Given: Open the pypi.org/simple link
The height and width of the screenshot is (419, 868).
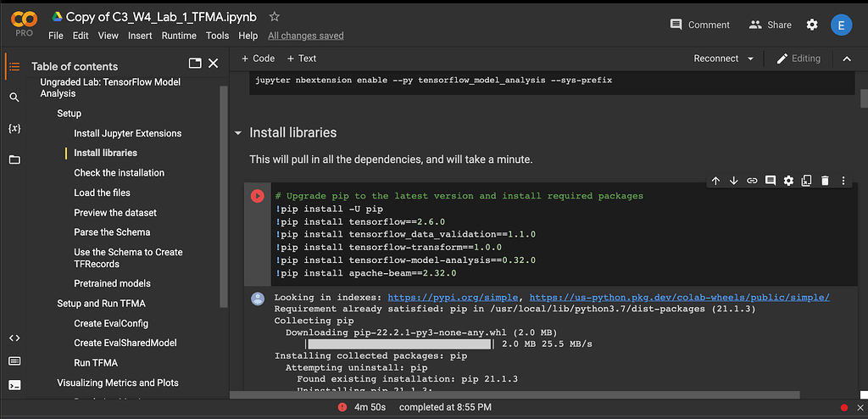Looking at the screenshot, I should (455, 298).
